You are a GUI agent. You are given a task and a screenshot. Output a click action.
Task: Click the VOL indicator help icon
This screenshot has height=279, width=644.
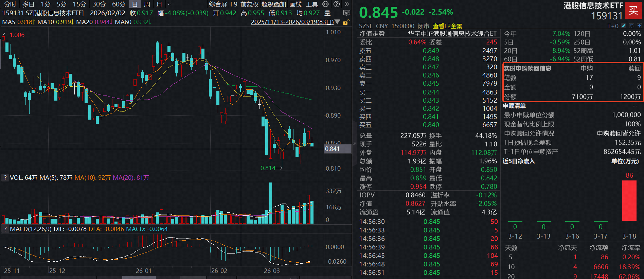click(x=5, y=178)
